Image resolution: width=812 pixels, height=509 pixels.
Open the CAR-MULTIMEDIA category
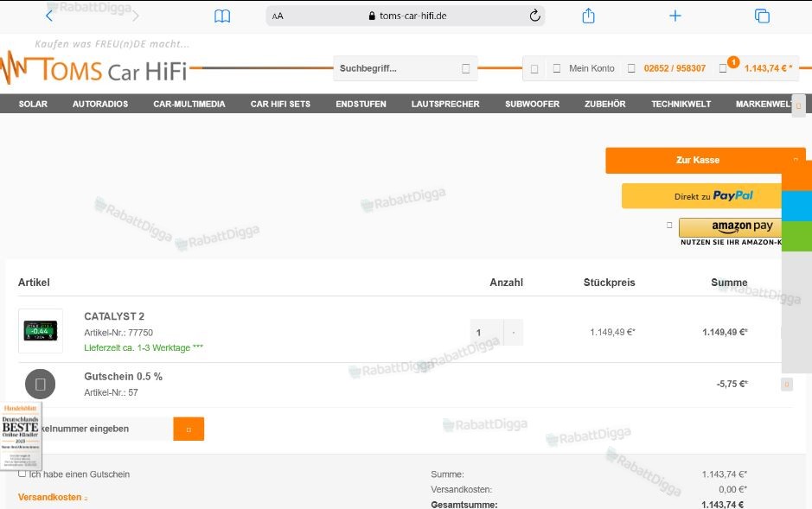click(x=189, y=104)
